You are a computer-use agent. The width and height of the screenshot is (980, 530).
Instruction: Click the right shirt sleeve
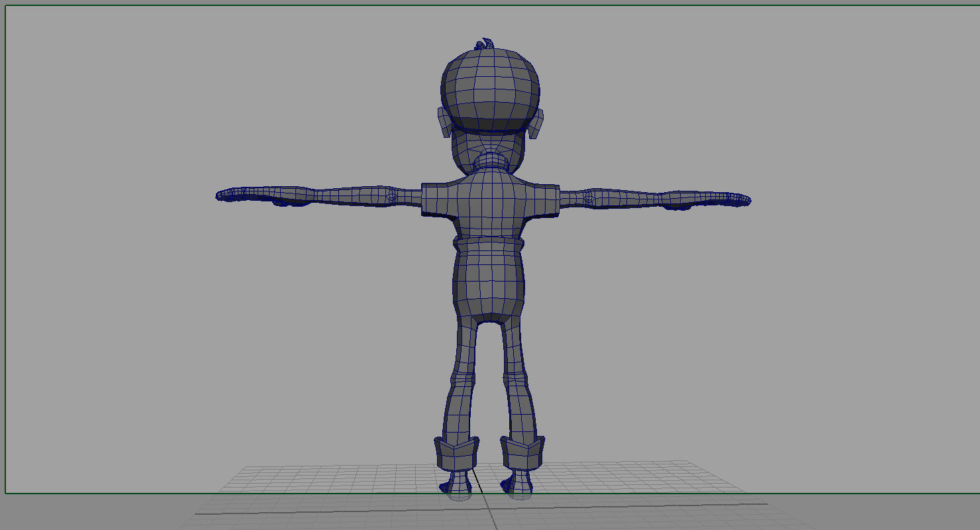(x=543, y=200)
